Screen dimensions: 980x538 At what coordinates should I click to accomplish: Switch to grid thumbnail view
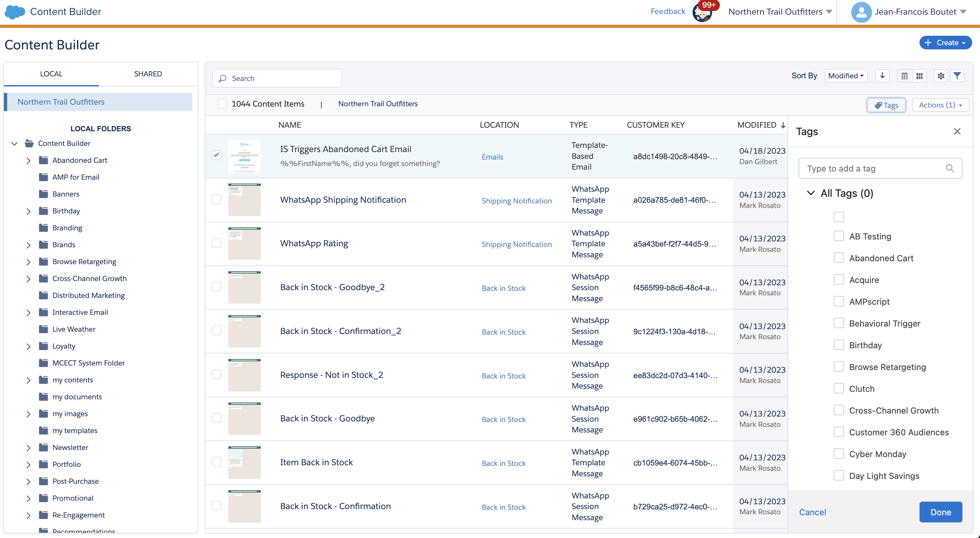[x=920, y=76]
